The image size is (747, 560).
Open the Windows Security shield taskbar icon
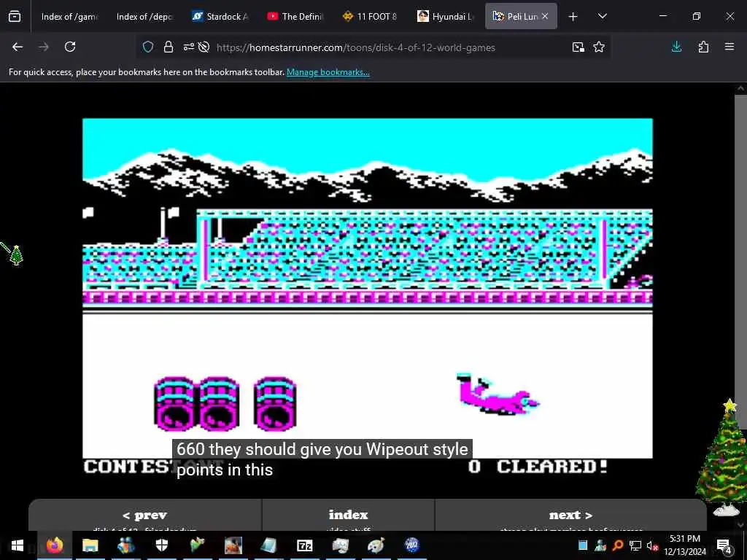click(x=161, y=545)
